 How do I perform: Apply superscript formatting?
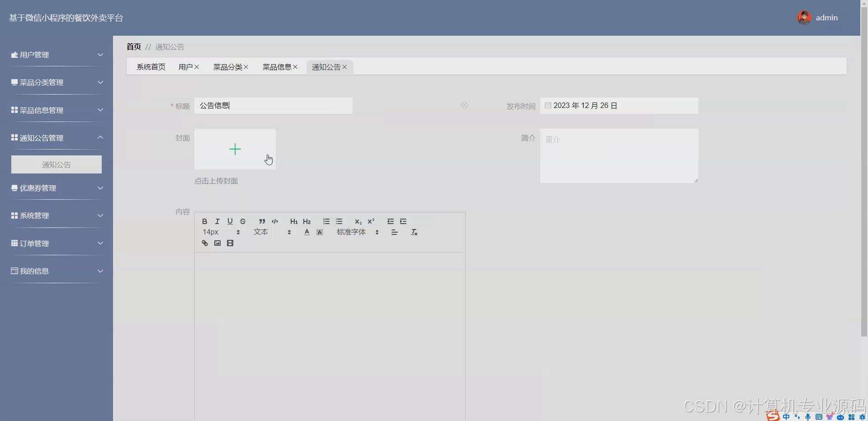(371, 221)
